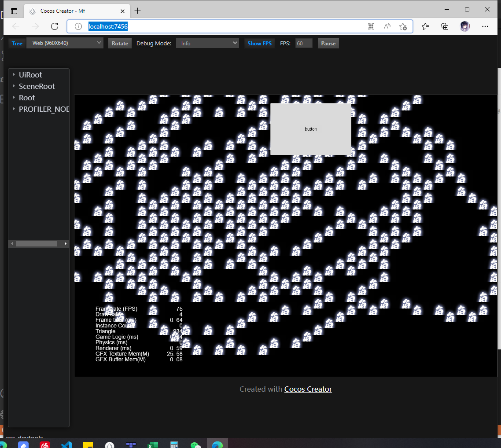The width and height of the screenshot is (501, 448).
Task: Go back to previous page
Action: point(16,26)
